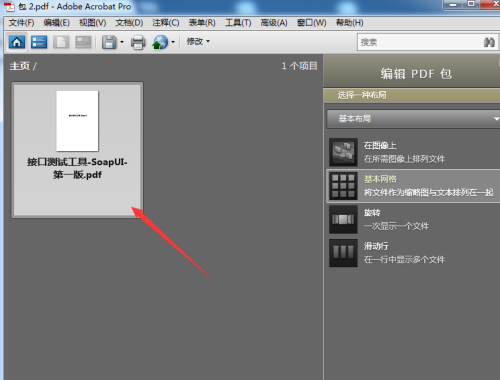Open the 高级(A) menu
This screenshot has width=500, height=380.
[x=274, y=23]
